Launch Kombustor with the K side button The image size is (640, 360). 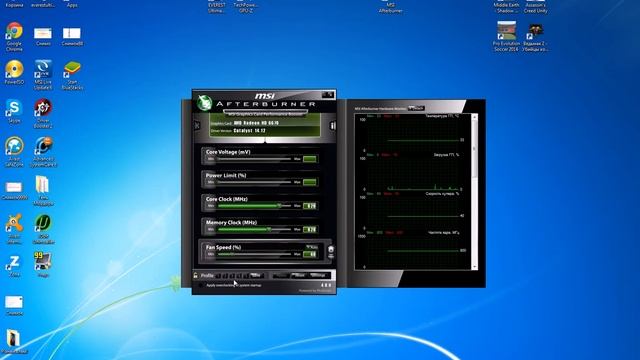click(x=197, y=126)
